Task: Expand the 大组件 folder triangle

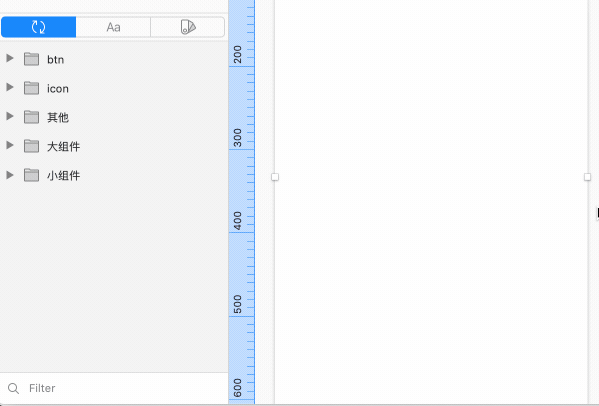Action: coord(10,146)
